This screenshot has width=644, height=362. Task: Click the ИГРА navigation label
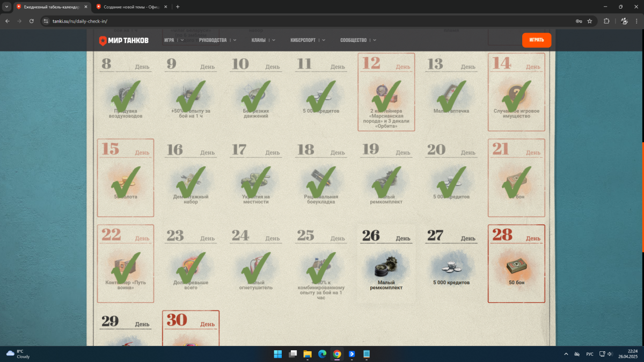[x=169, y=40]
